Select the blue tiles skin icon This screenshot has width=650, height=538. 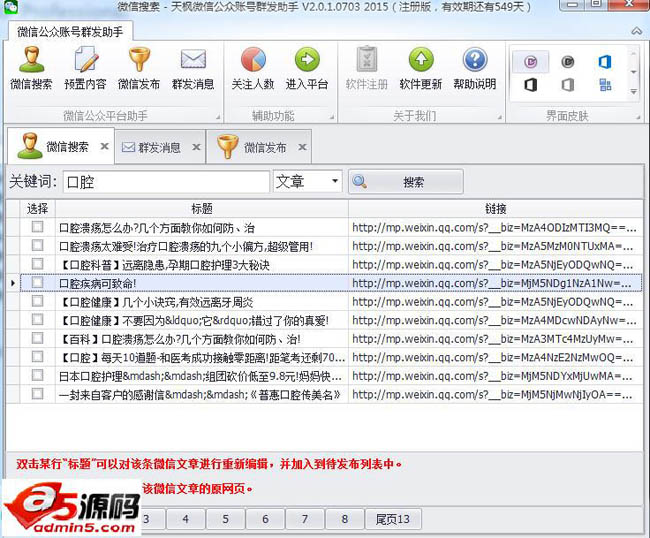click(605, 85)
